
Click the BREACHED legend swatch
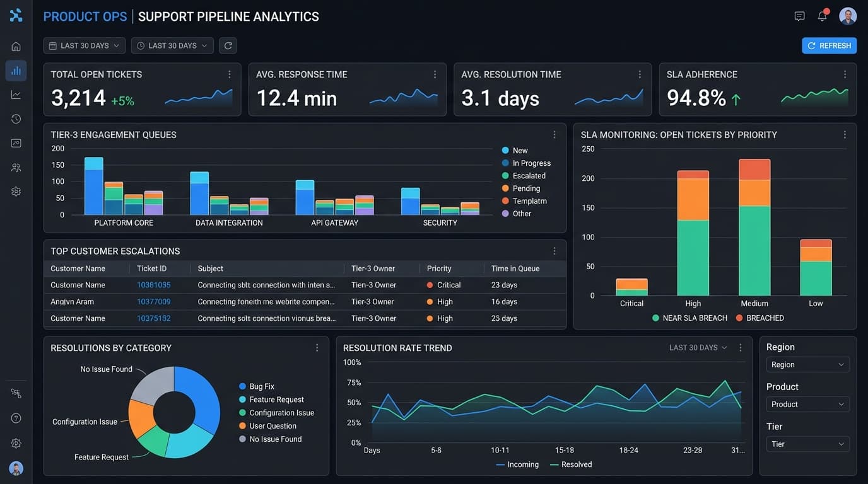(739, 318)
